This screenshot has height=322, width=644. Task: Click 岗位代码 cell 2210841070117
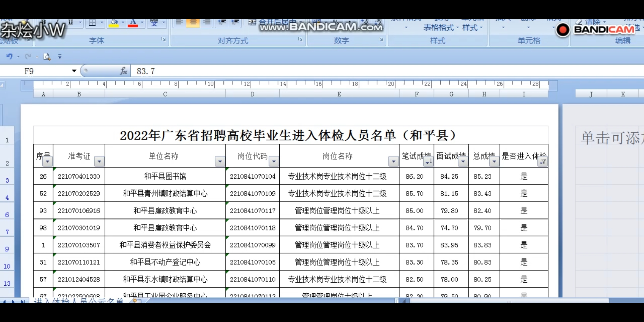click(253, 210)
